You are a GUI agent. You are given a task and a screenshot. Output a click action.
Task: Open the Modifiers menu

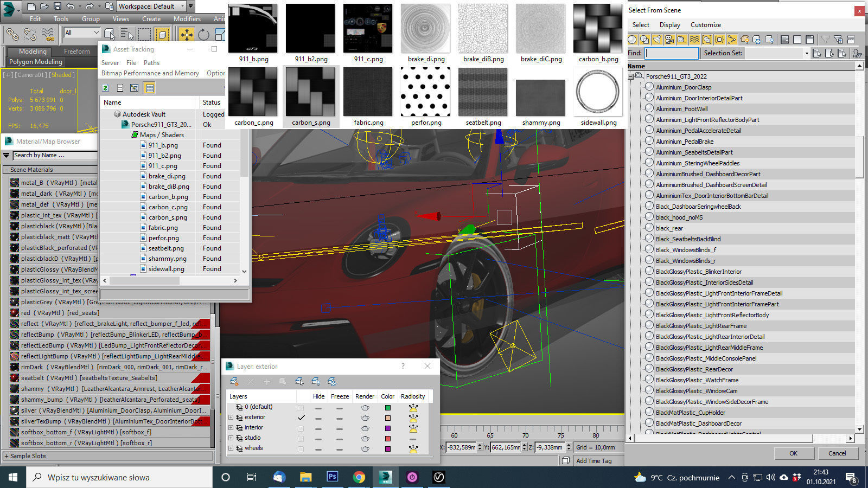point(187,18)
